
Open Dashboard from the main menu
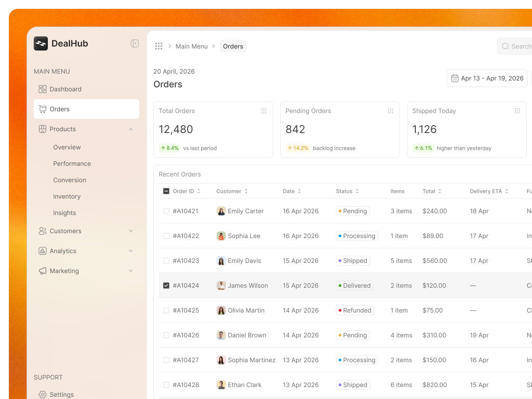(x=86, y=89)
